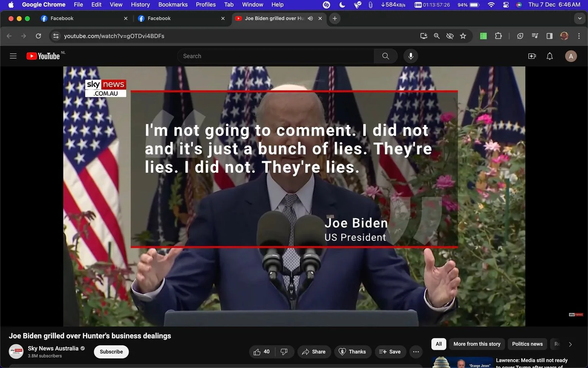Toggle Chrome side panel icon

tap(549, 36)
